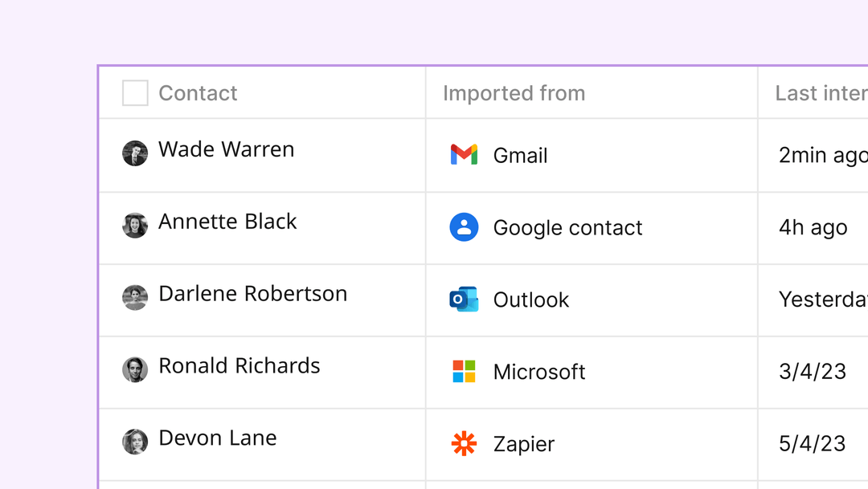
Task: Open the contact named Devon Lane
Action: (217, 438)
